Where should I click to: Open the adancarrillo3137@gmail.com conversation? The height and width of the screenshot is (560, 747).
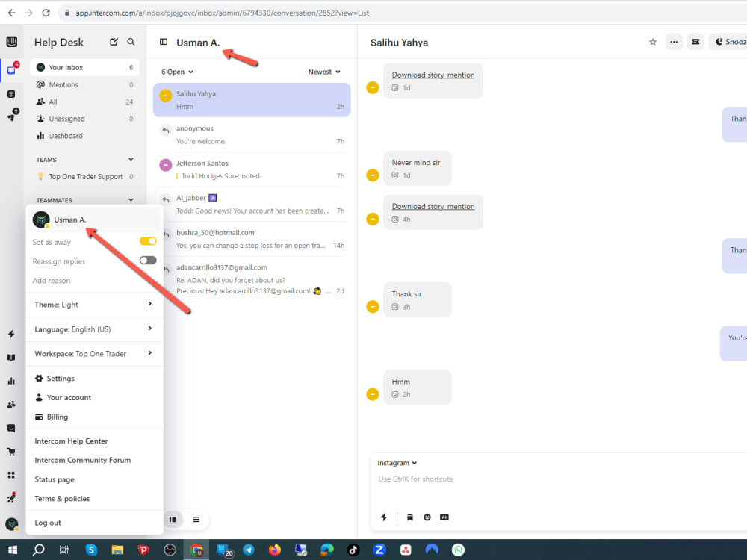tap(252, 279)
